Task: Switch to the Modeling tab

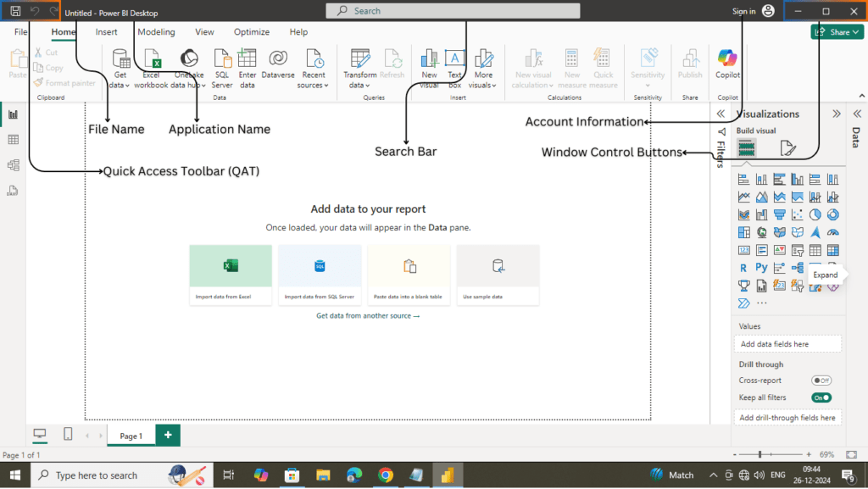Action: (x=156, y=32)
